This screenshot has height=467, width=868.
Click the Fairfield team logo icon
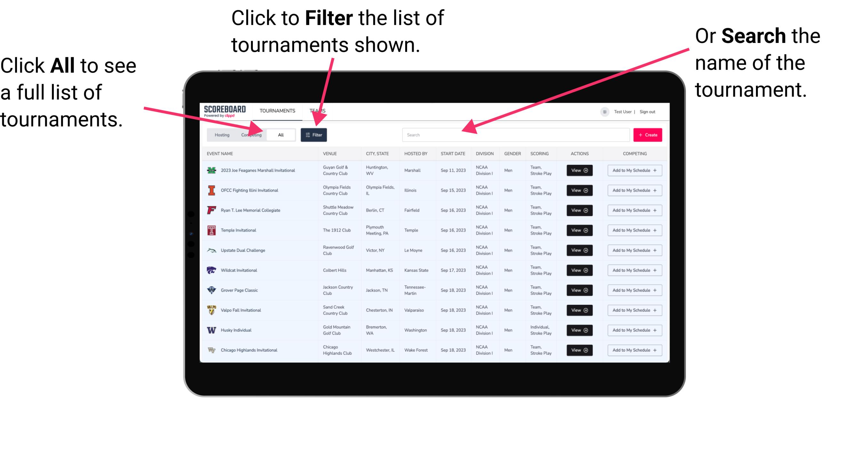211,211
